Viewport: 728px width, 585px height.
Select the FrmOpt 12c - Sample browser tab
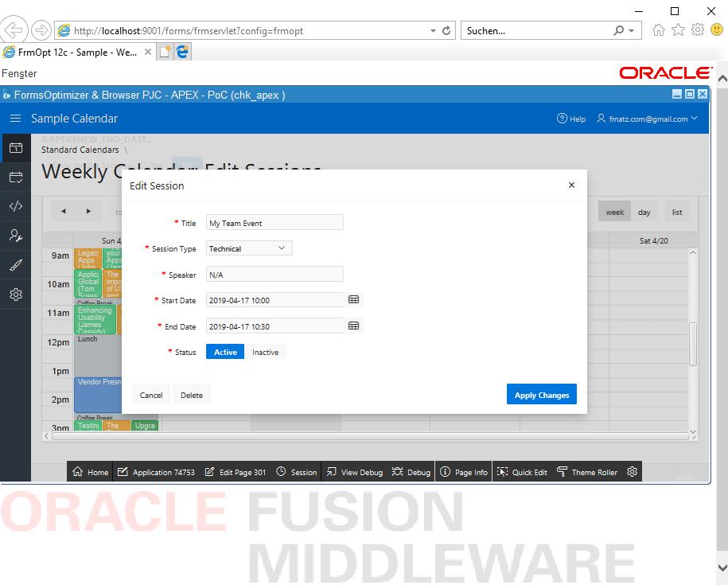point(77,52)
